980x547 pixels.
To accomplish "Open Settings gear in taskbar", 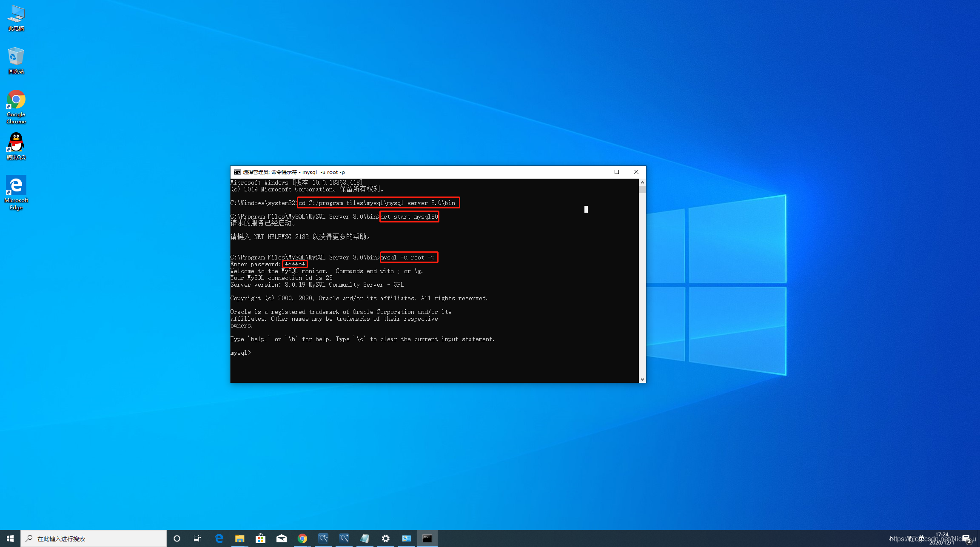I will tap(385, 538).
